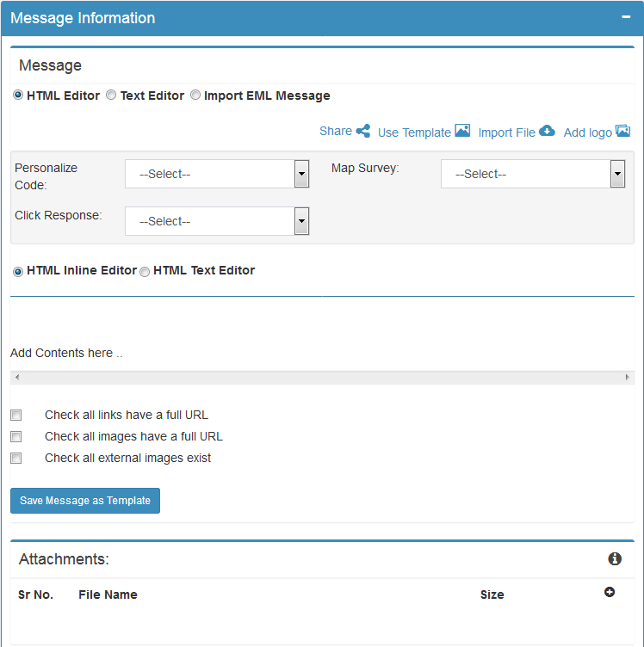Click the Use Template picture icon
The height and width of the screenshot is (647, 644).
click(462, 131)
